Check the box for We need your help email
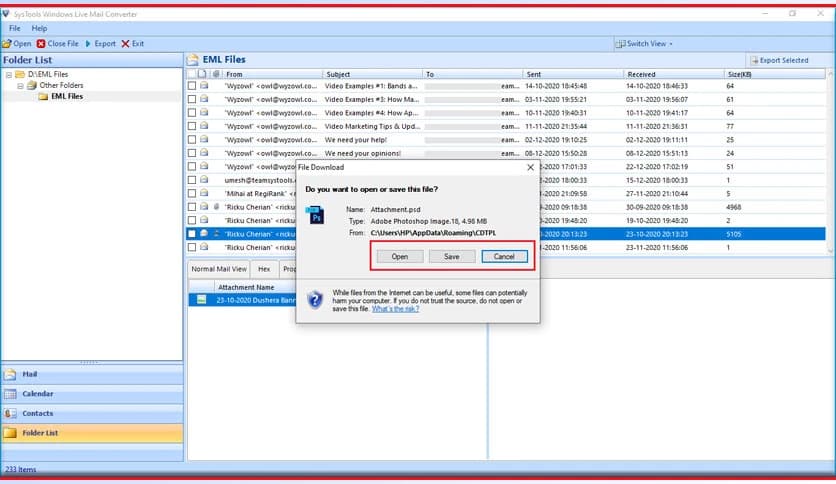 pyautogui.click(x=192, y=140)
